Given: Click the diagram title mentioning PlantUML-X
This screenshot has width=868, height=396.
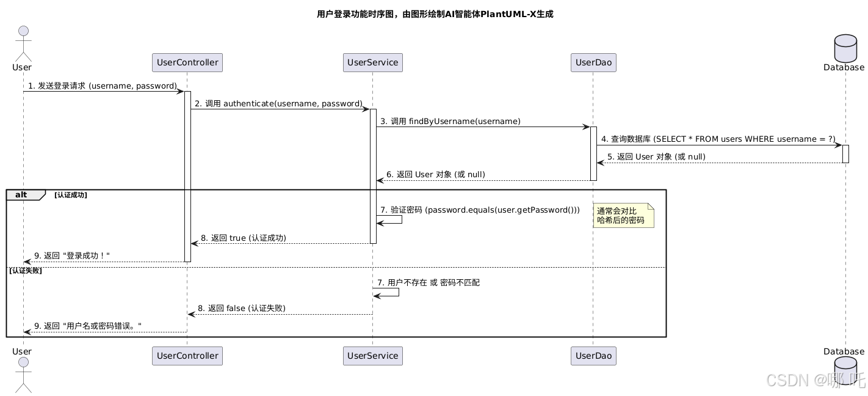Looking at the screenshot, I should [435, 14].
